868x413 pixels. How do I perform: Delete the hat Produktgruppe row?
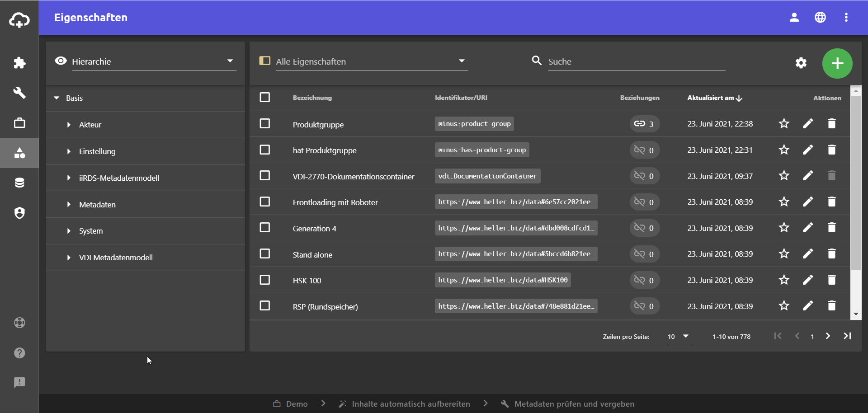pyautogui.click(x=831, y=150)
